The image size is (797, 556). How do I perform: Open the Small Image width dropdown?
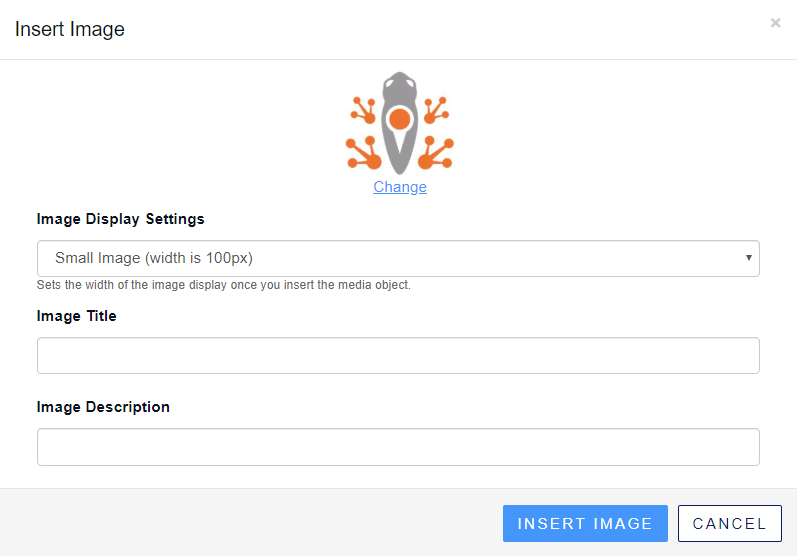click(x=398, y=258)
